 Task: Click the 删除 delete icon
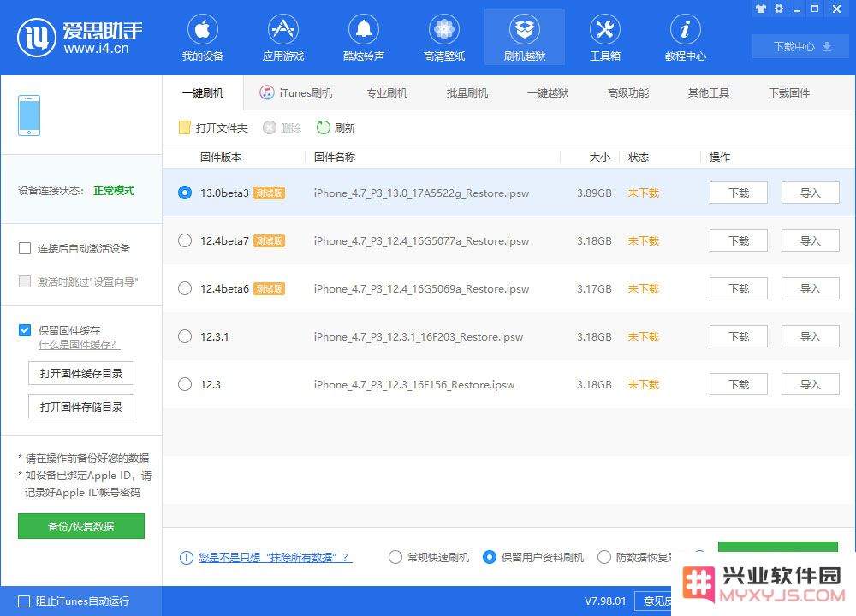point(269,127)
